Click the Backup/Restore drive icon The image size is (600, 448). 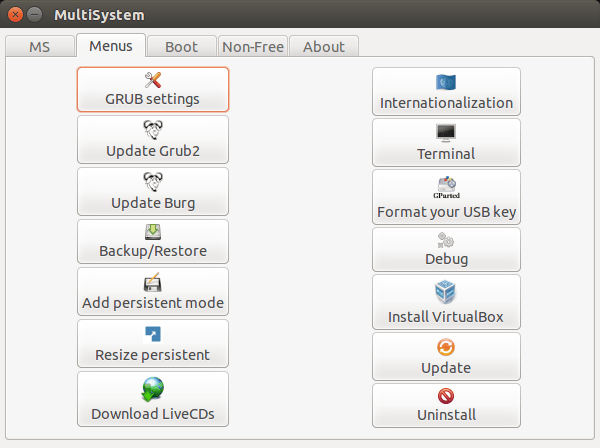tap(153, 231)
